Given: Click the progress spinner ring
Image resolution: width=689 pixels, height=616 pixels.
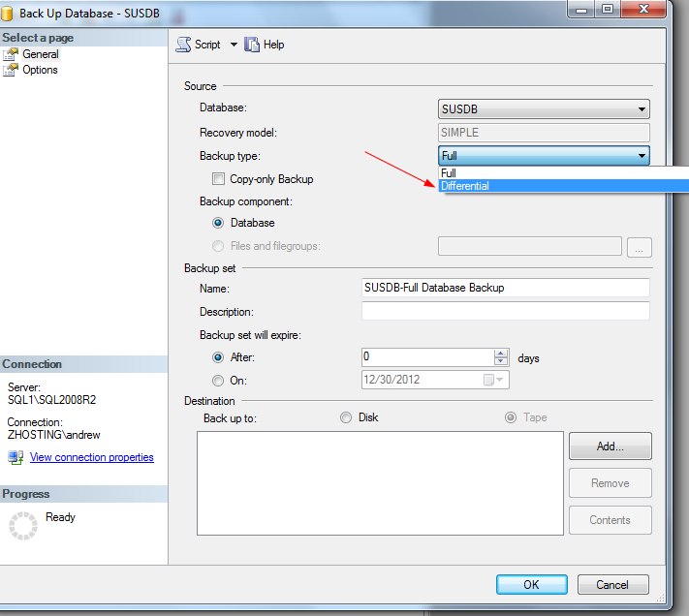Looking at the screenshot, I should [x=23, y=526].
